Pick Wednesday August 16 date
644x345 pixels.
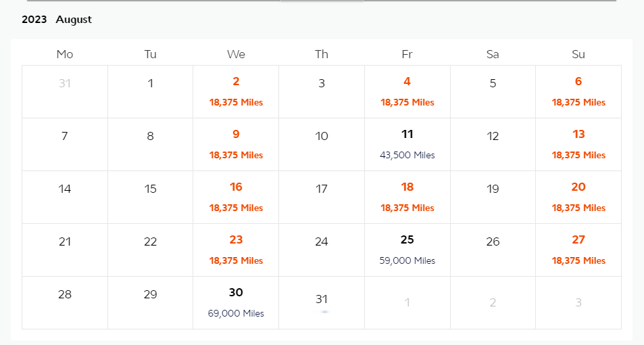[x=236, y=197]
